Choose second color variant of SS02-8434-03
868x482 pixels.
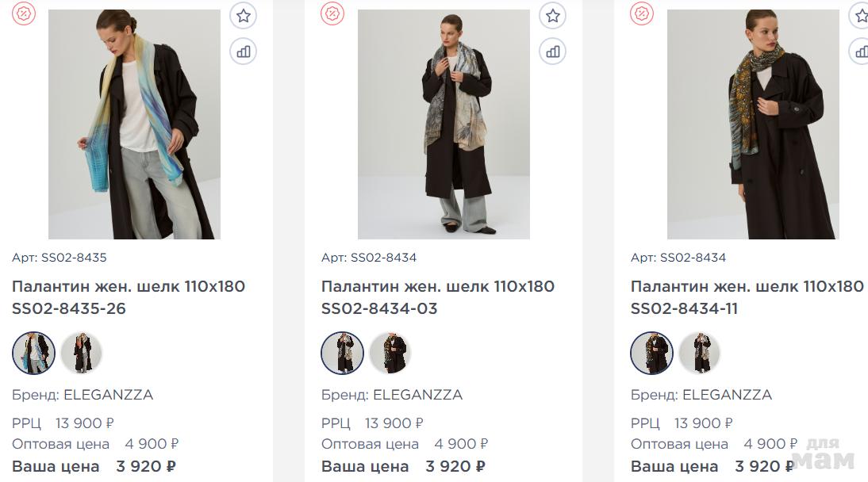click(x=390, y=353)
